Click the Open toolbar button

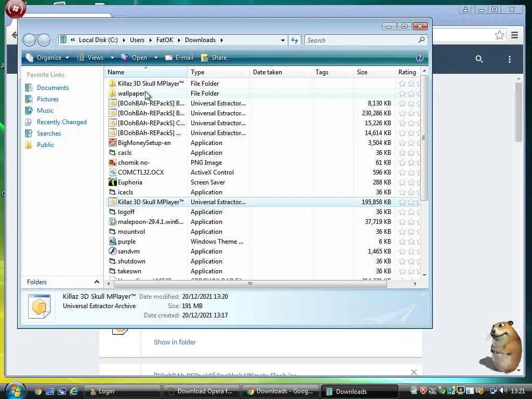tap(135, 58)
